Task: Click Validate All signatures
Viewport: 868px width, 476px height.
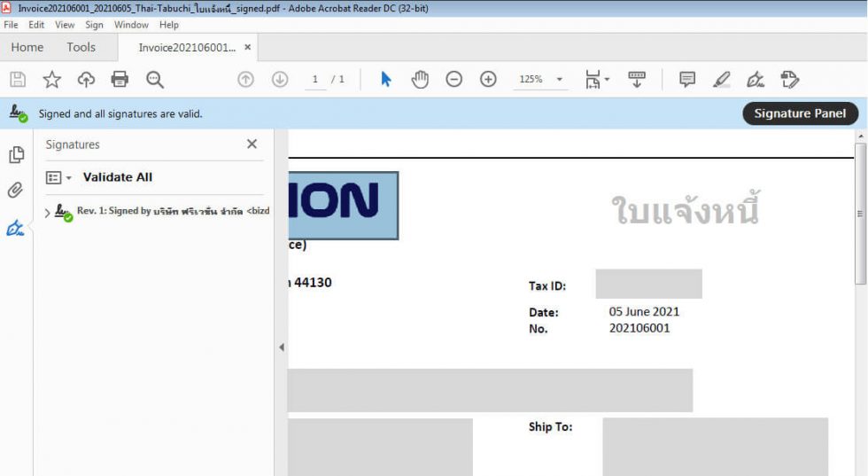Action: (118, 177)
